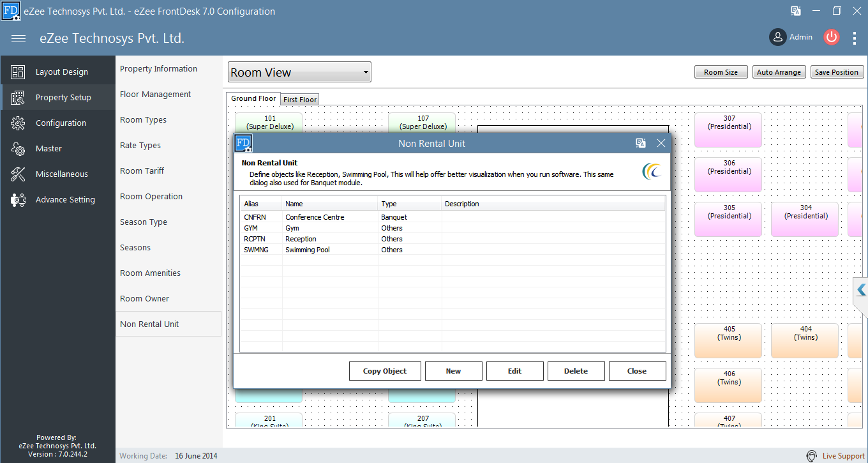The width and height of the screenshot is (868, 463).
Task: Click the Alias column header
Action: click(x=261, y=204)
